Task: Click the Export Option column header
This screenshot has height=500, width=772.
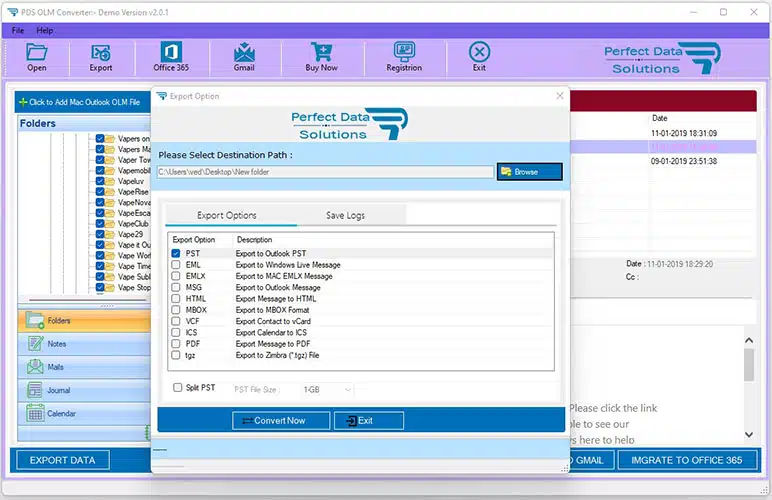Action: 194,240
